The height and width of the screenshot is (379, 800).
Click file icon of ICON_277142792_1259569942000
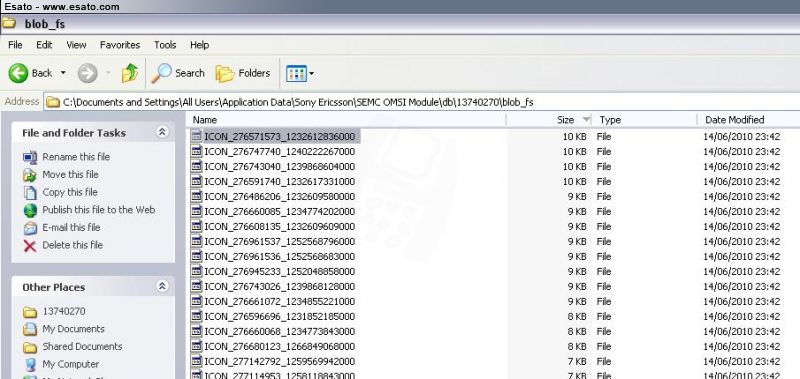[x=196, y=361]
